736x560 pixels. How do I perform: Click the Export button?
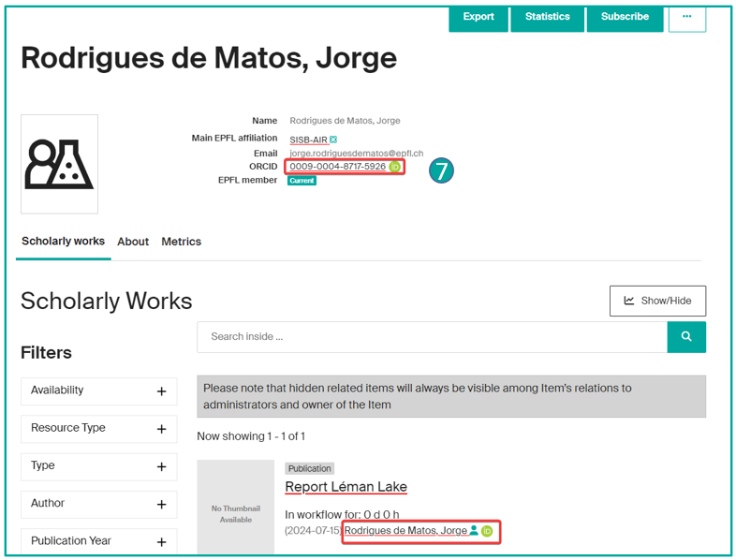click(478, 17)
